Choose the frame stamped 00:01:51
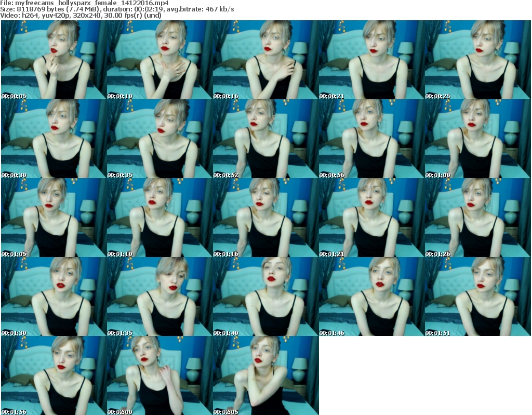The image size is (532, 415). click(477, 297)
